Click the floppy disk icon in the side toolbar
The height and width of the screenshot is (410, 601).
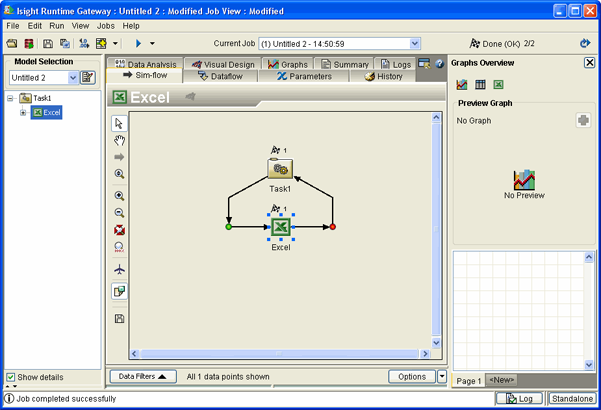tap(119, 318)
